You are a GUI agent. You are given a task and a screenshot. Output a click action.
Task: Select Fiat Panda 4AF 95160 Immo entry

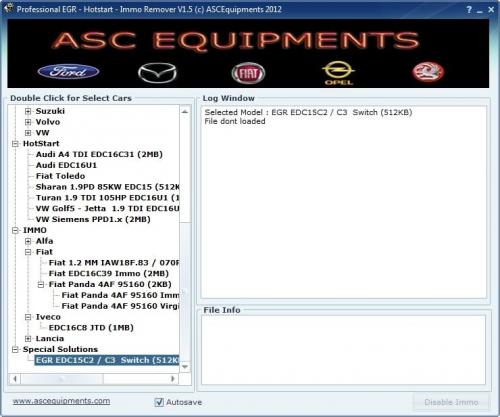[120, 295]
